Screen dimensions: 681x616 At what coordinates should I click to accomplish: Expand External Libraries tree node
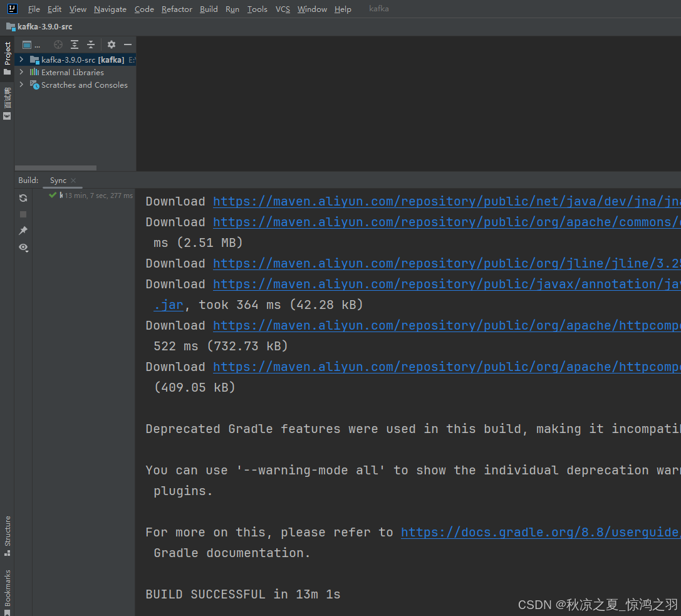[x=21, y=72]
